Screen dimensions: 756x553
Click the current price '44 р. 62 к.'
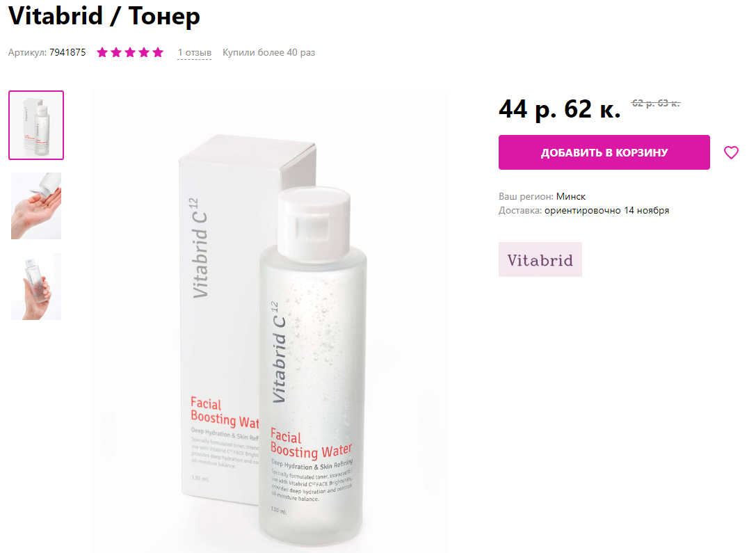point(559,109)
